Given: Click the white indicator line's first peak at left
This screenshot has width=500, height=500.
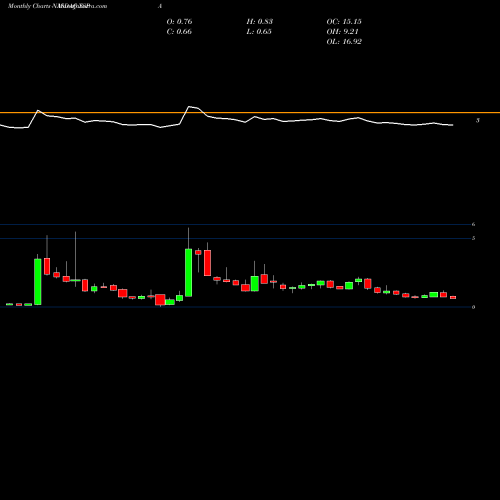Looking at the screenshot, I should click(38, 110).
